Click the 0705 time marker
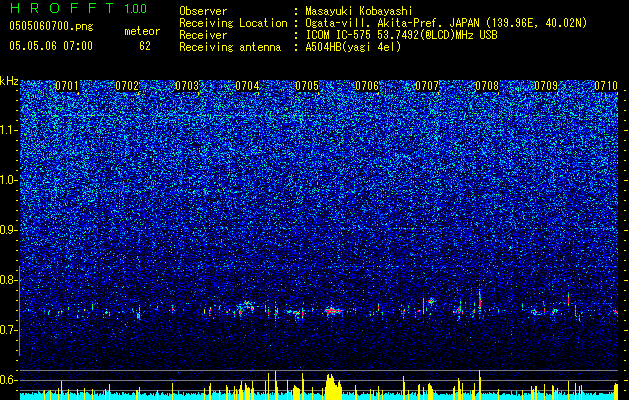The width and height of the screenshot is (629, 400). 307,86
